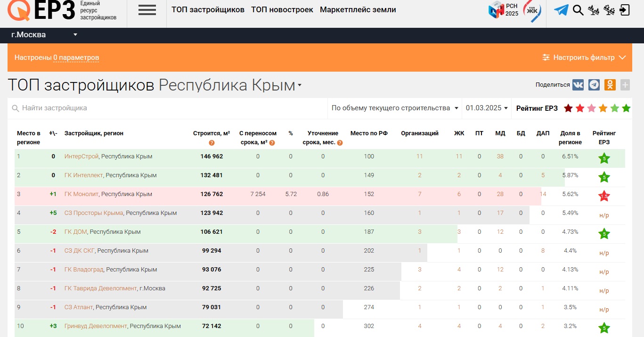Viewport: 644px width, 337px height.
Task: Open the ГК ДОМ developer link
Action: coord(76,232)
